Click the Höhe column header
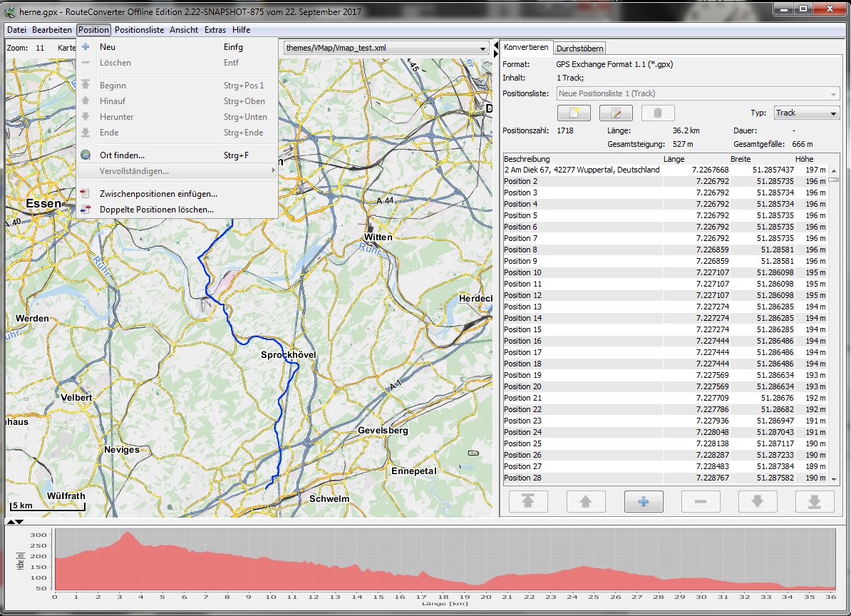Screen dimensions: 851x616 (x=803, y=159)
